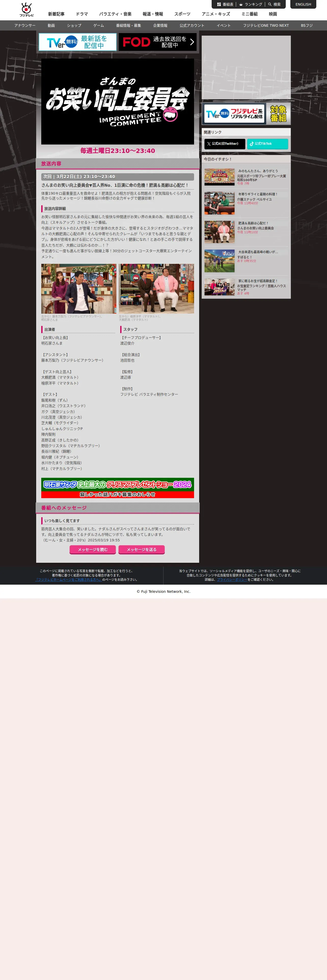The image size is (327, 980).
Task: Click the お笑い向上委員会 title image
Action: click(x=118, y=102)
